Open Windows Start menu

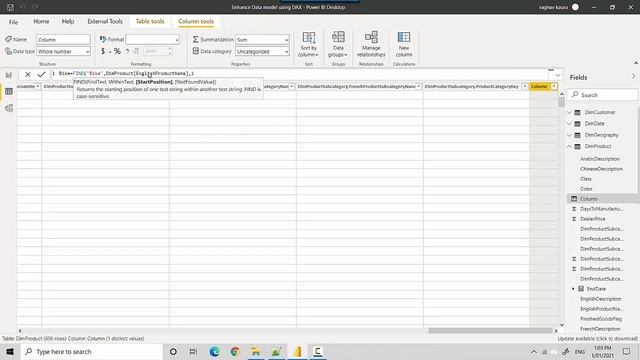click(x=10, y=351)
